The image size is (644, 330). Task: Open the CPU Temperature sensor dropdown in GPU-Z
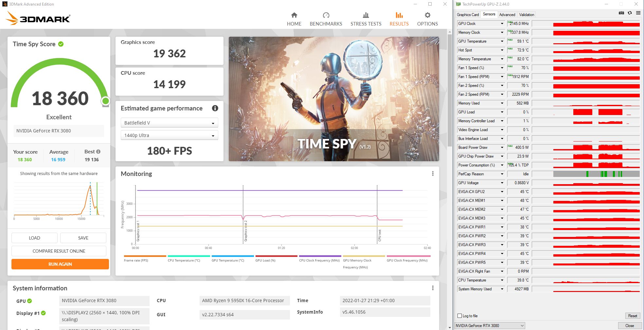pyautogui.click(x=502, y=280)
